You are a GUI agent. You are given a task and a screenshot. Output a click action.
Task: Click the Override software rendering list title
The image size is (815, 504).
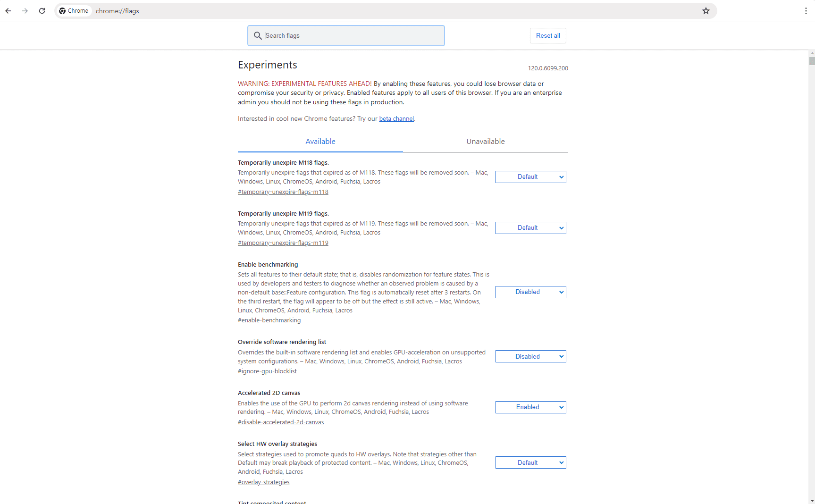[x=282, y=342]
